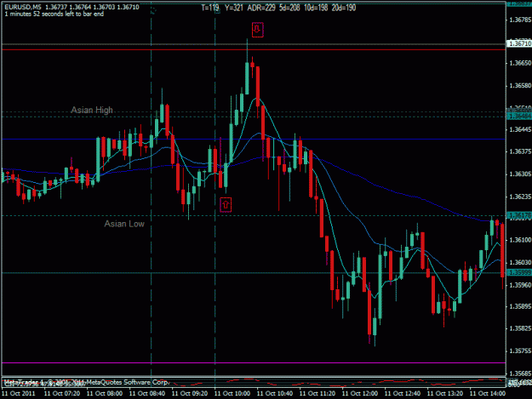Image resolution: width=532 pixels, height=399 pixels.
Task: Click price scale value 1.36030
Action: click(520, 262)
